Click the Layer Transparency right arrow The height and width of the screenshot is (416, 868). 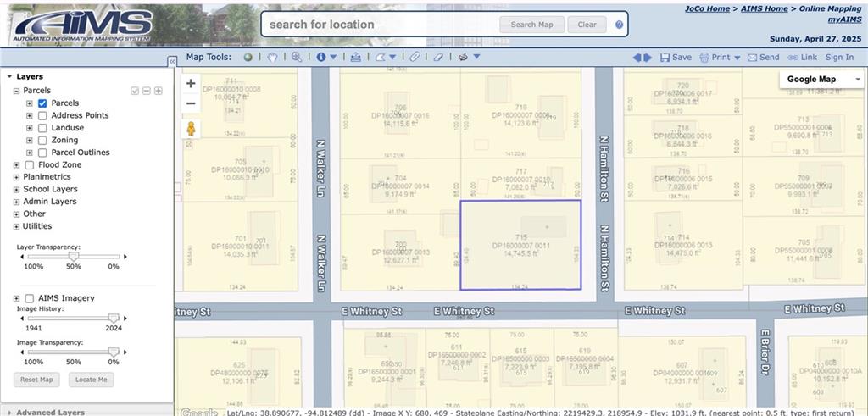pos(125,257)
